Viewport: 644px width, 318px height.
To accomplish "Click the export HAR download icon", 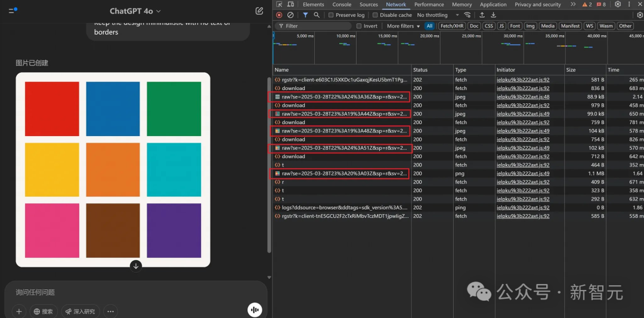I will pyautogui.click(x=493, y=15).
